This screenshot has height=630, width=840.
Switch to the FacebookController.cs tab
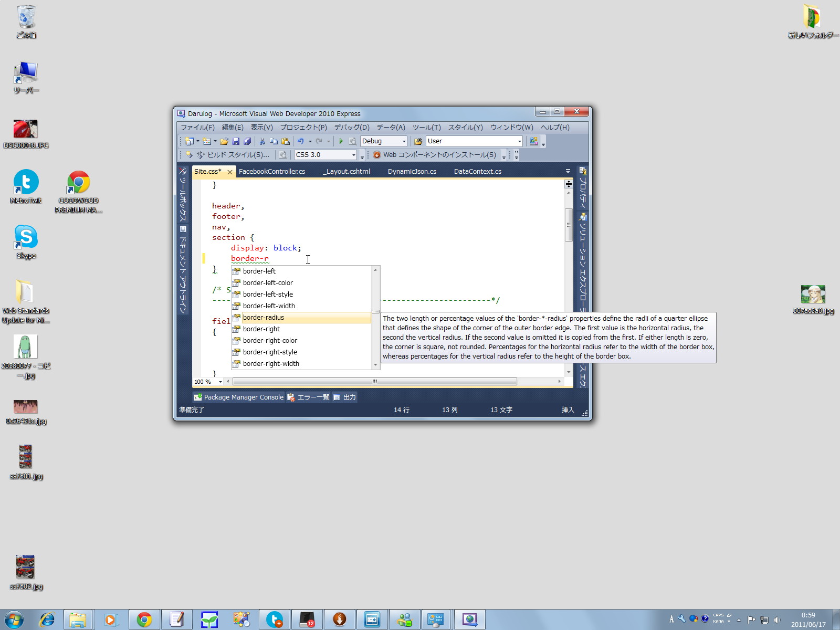pos(272,172)
